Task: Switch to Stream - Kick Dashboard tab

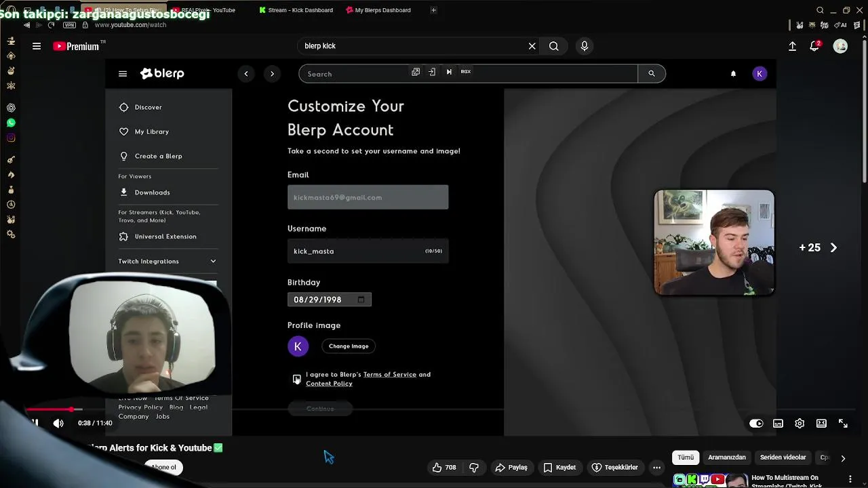Action: 296,10
